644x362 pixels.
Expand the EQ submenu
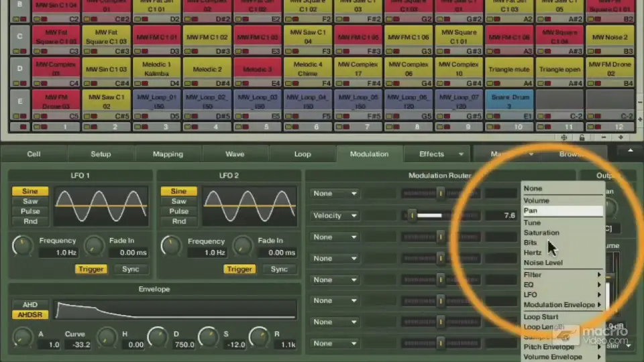pos(562,285)
